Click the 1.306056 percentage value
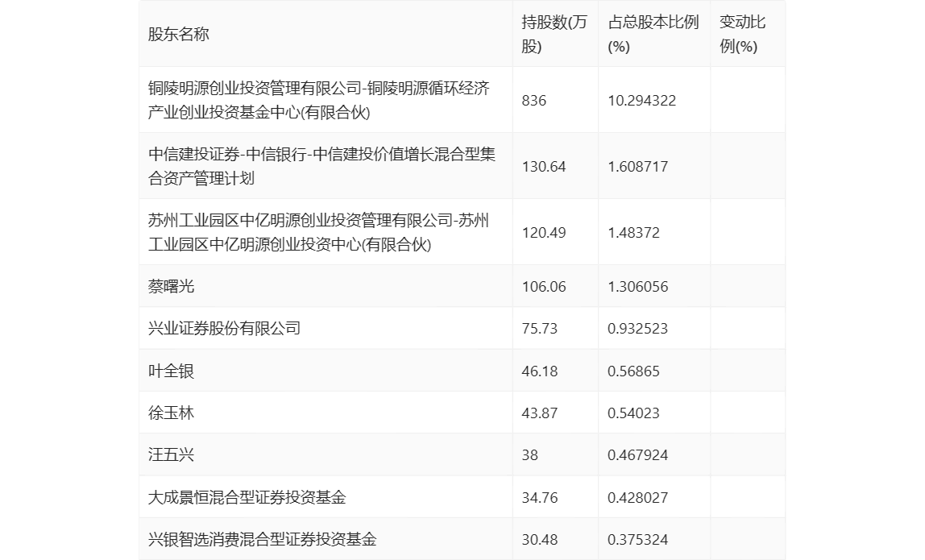The image size is (925, 560). click(637, 287)
